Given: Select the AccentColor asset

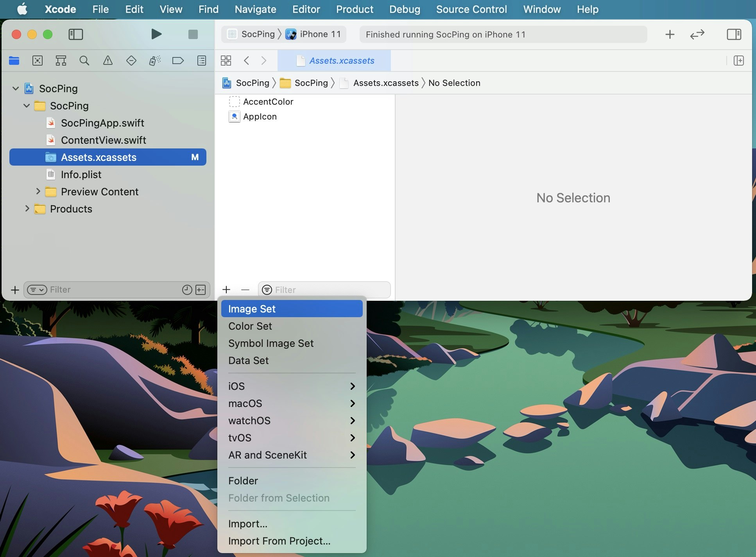Looking at the screenshot, I should tap(268, 102).
